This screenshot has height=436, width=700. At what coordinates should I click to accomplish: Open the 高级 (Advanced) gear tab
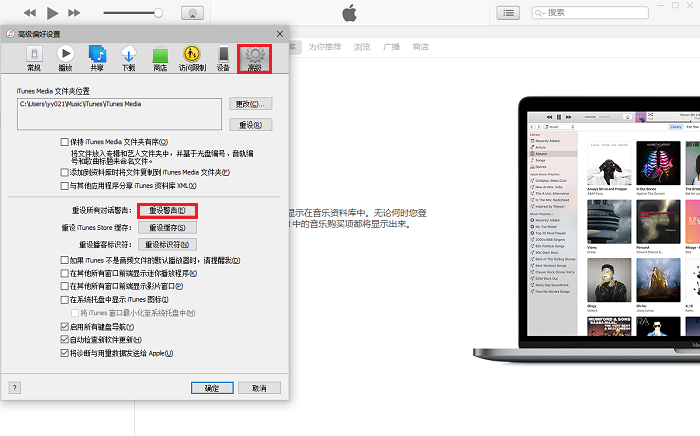254,58
